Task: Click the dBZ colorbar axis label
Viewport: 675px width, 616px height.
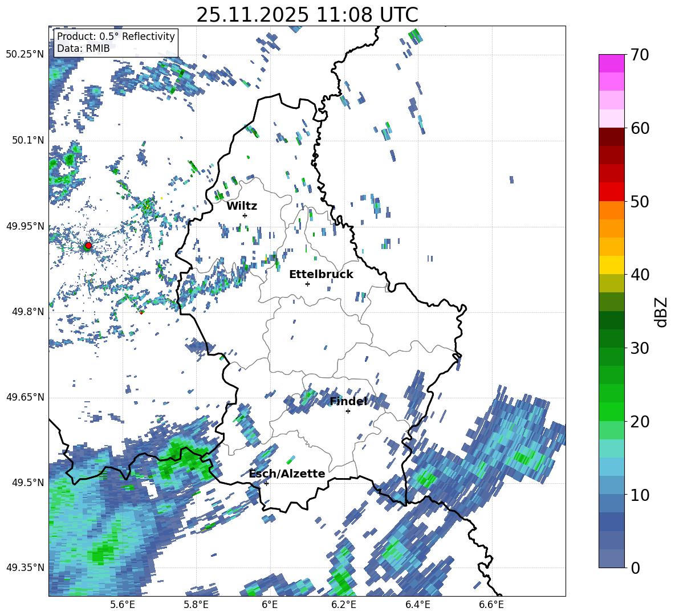Action: point(662,312)
